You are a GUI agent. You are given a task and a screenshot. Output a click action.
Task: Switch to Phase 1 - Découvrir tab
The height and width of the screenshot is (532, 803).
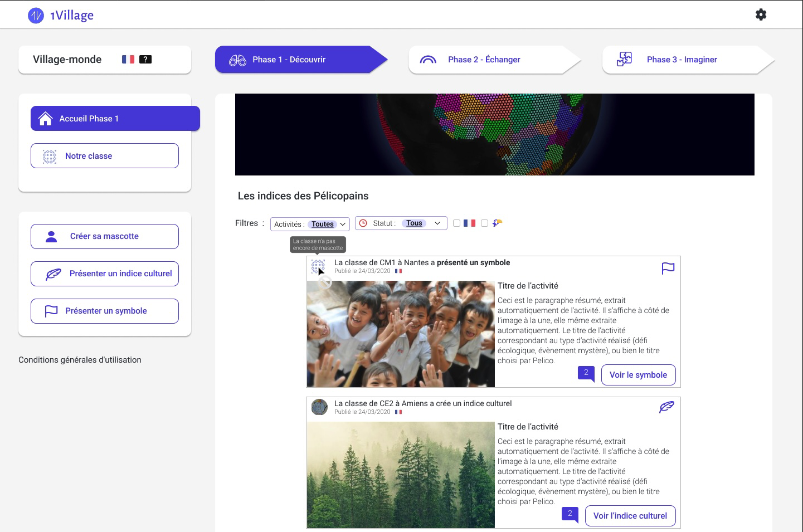301,60
